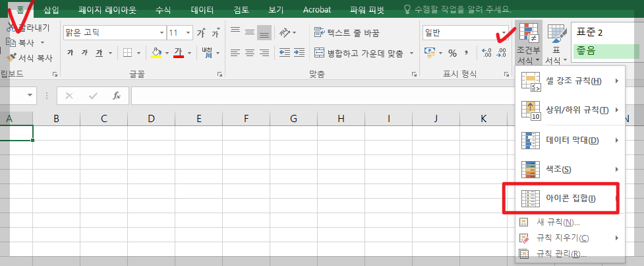The width and height of the screenshot is (644, 266).
Task: Open the Page Layout (페이지 레이아웃) tab
Action: [107, 9]
